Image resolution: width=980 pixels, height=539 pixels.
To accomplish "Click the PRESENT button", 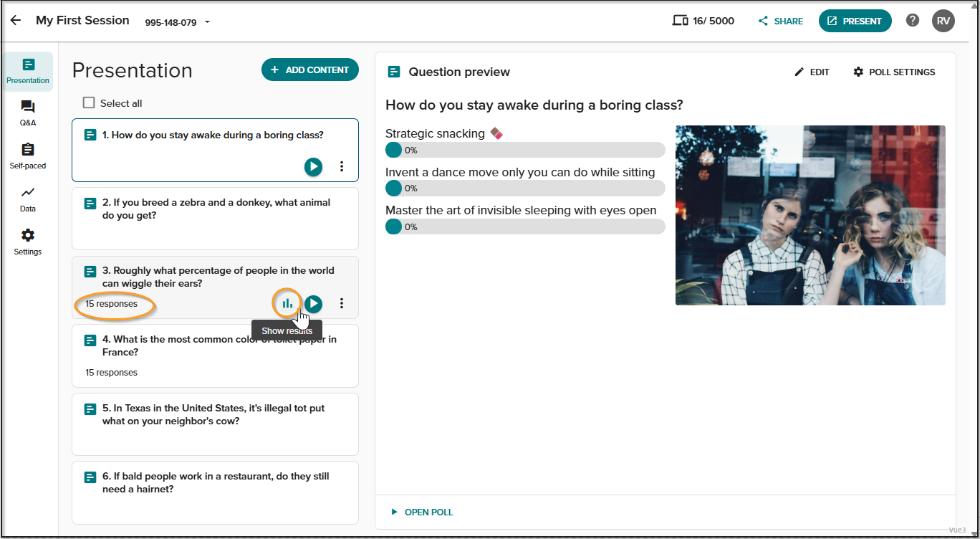I will click(x=855, y=21).
